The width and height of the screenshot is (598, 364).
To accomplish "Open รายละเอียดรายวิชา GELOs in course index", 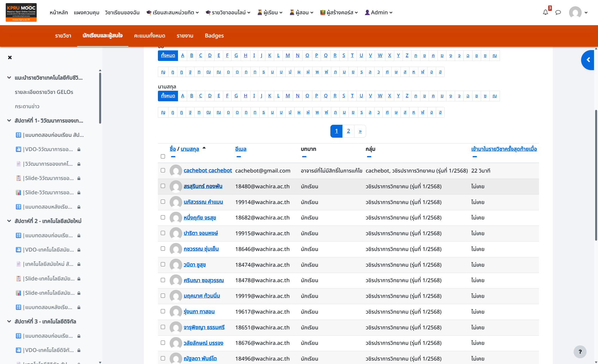I will pyautogui.click(x=44, y=92).
